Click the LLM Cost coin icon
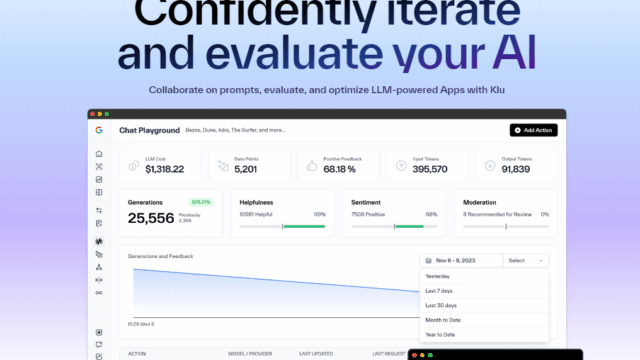Screen dimensions: 640x360 coord(133,166)
